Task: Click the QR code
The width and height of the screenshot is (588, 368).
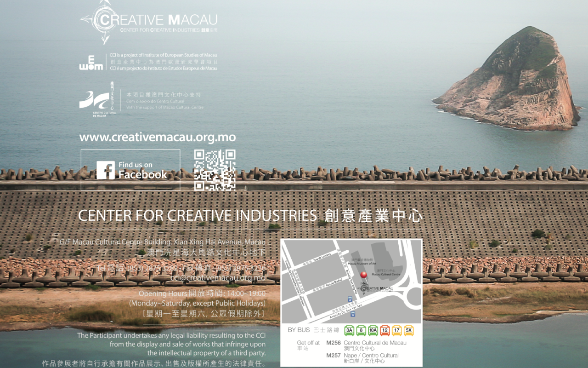Action: coord(215,170)
